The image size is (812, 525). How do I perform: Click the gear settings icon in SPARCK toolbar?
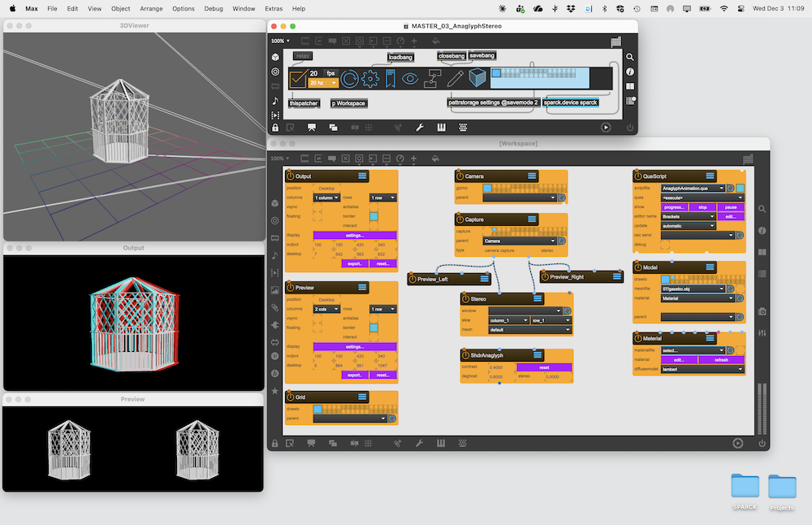tap(371, 79)
